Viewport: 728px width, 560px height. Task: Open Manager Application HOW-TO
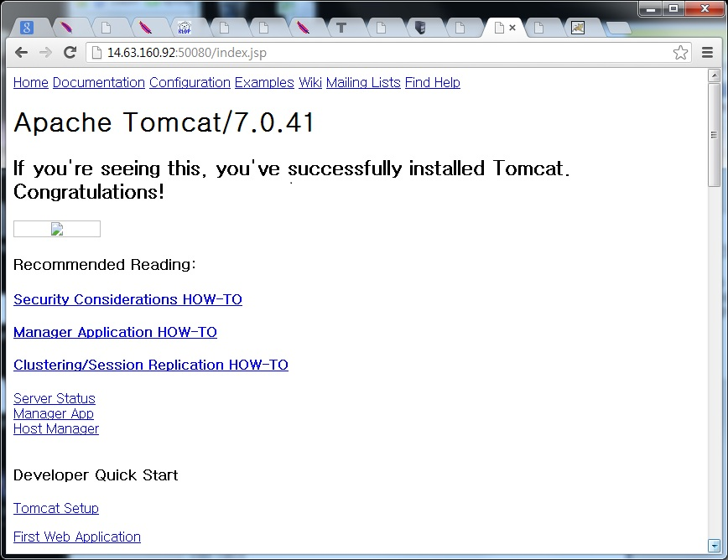[115, 332]
